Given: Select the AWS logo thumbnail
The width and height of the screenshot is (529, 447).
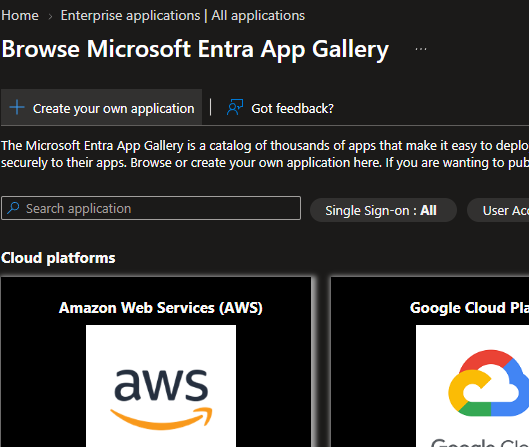Looking at the screenshot, I should coord(161,386).
